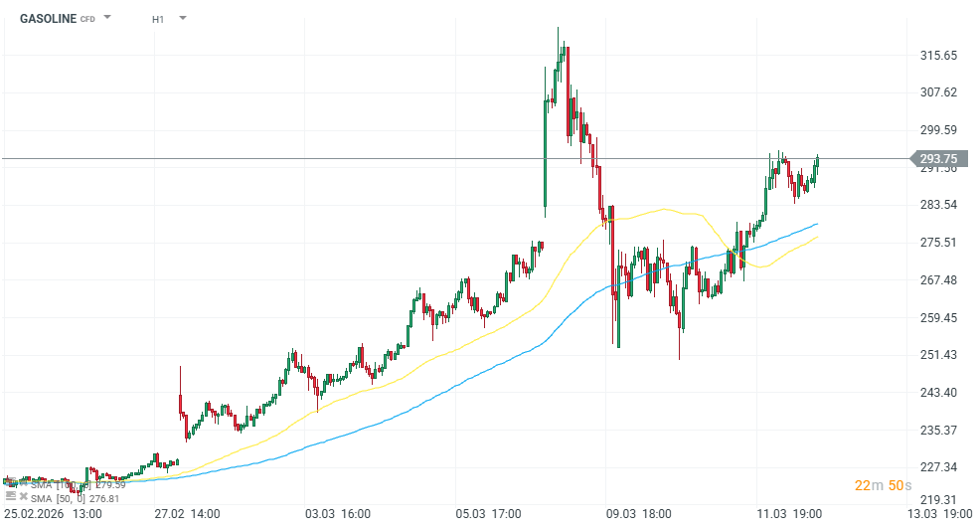The height and width of the screenshot is (530, 980).
Task: Click the H1 interval label
Action: click(x=158, y=19)
